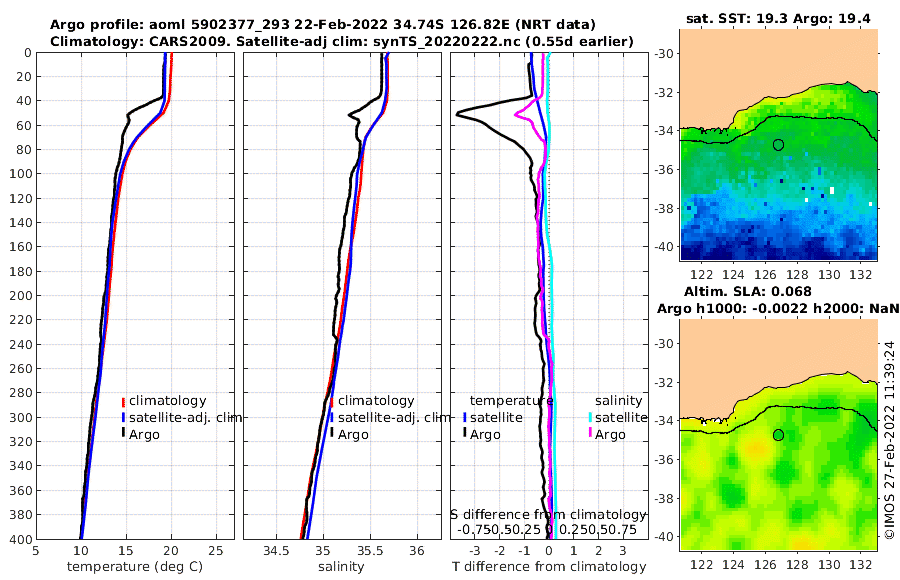Viewport: 900px width, 580px height.
Task: Click the 'S difference from climatology' label
Action: click(x=548, y=515)
